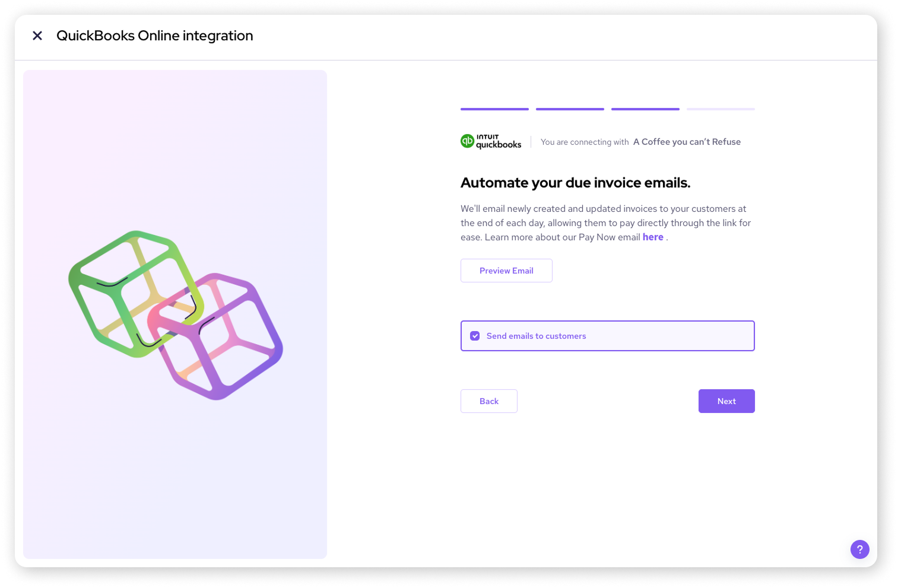Screen dimensions: 898x588
Task: Jump to the first progress step bar
Action: click(494, 109)
